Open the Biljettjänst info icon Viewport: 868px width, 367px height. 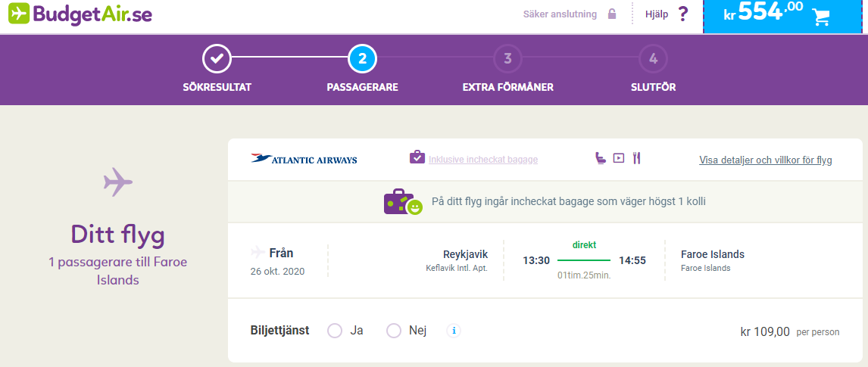[454, 331]
